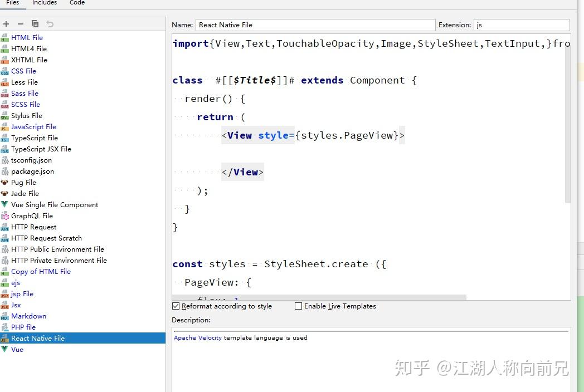The width and height of the screenshot is (584, 392).
Task: Click the template Name input field
Action: pyautogui.click(x=315, y=25)
